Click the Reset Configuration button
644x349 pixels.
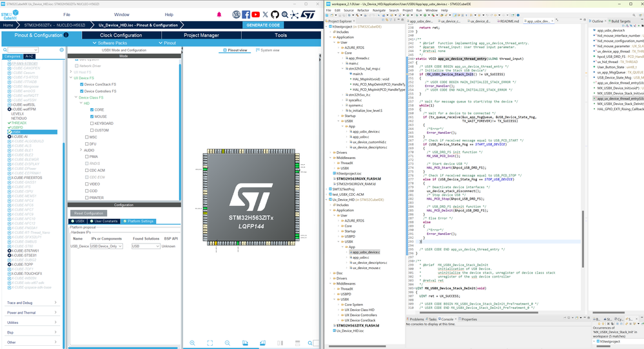[x=89, y=213]
